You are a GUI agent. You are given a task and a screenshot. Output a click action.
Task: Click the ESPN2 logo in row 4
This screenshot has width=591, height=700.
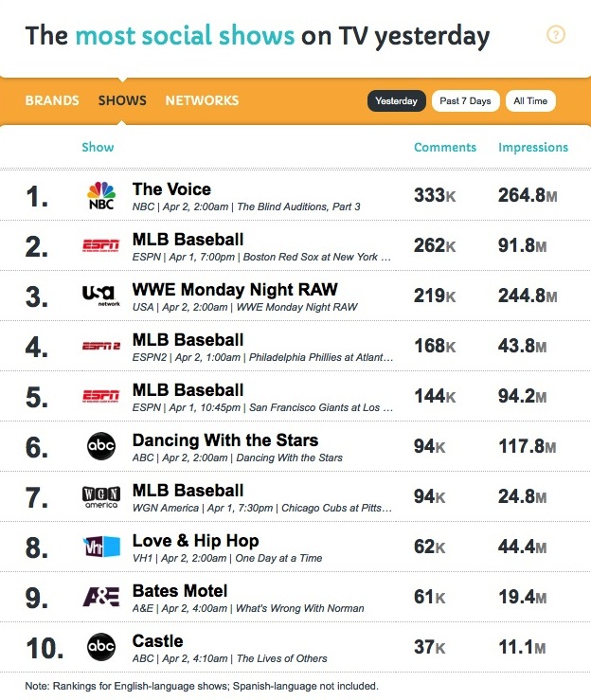click(x=100, y=346)
